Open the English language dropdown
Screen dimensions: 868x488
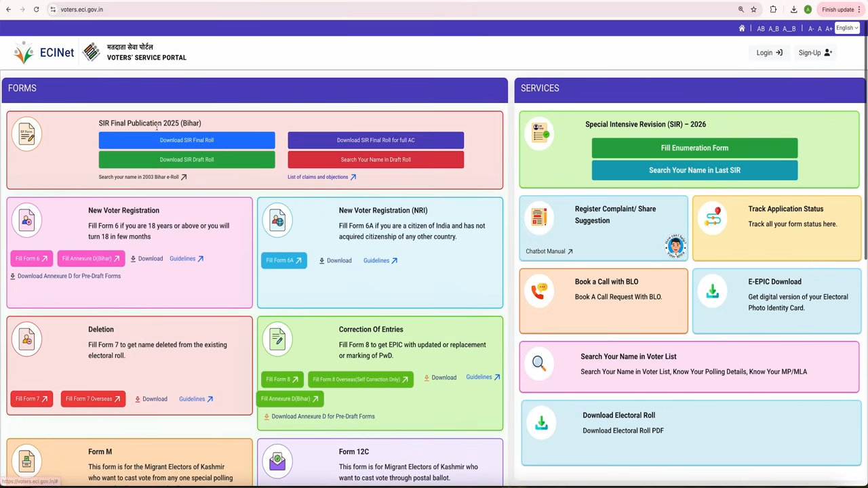(x=847, y=28)
